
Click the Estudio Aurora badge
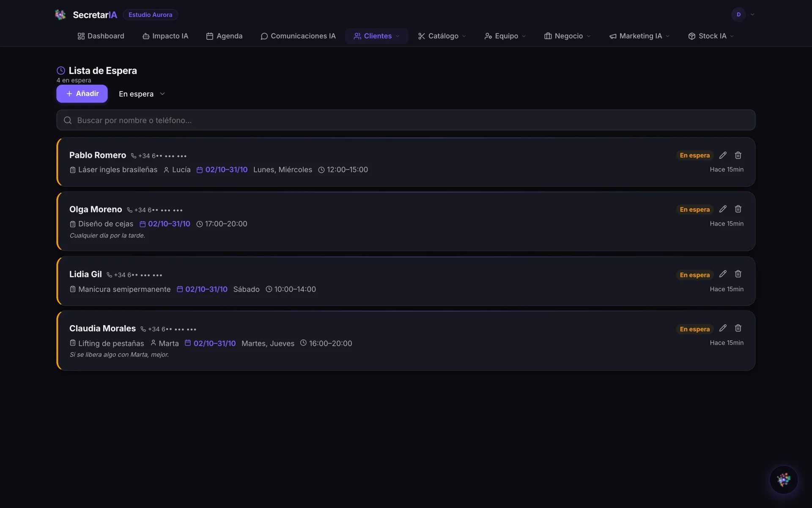(x=150, y=15)
